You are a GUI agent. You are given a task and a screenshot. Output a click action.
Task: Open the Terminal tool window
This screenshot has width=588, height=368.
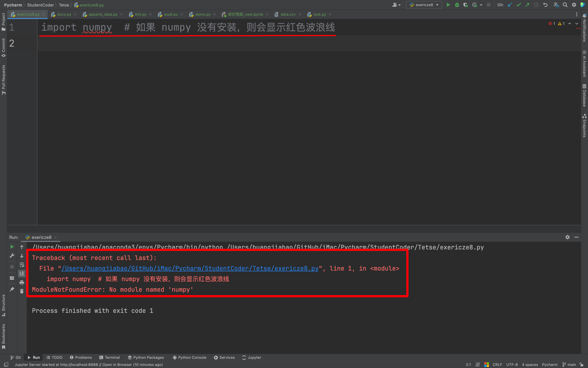(110, 357)
